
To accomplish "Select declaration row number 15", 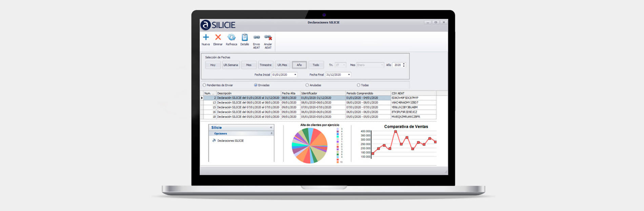I will pyautogui.click(x=248, y=107).
